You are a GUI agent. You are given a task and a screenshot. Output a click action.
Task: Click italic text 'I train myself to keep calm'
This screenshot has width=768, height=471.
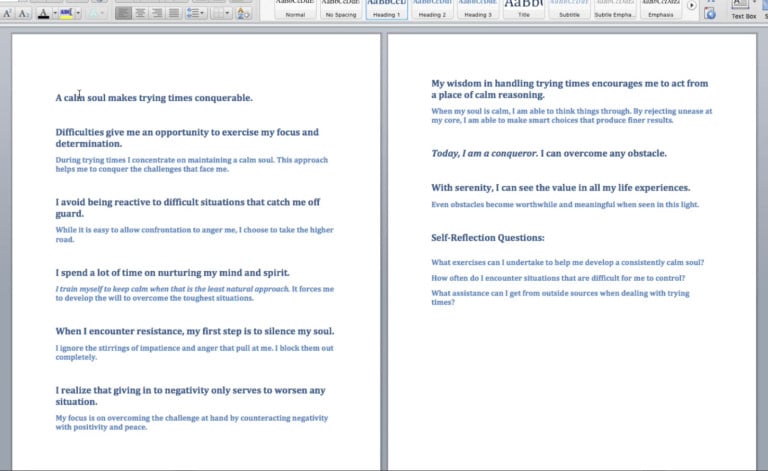pos(172,289)
